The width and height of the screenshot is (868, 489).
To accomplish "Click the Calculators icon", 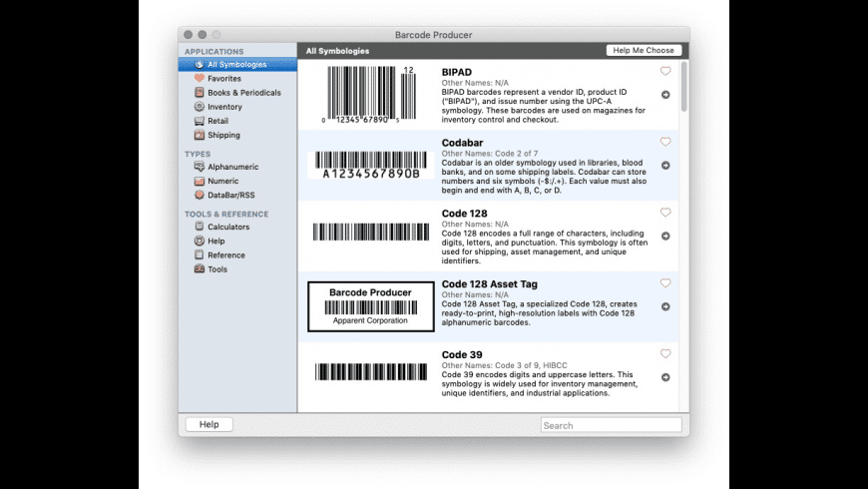I will (x=200, y=227).
